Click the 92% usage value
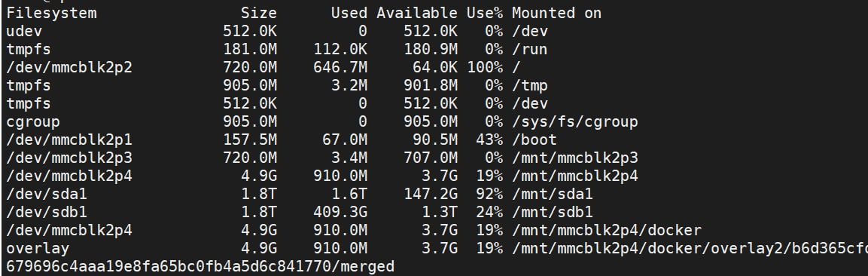Screen dimensions: 868x276 489,194
